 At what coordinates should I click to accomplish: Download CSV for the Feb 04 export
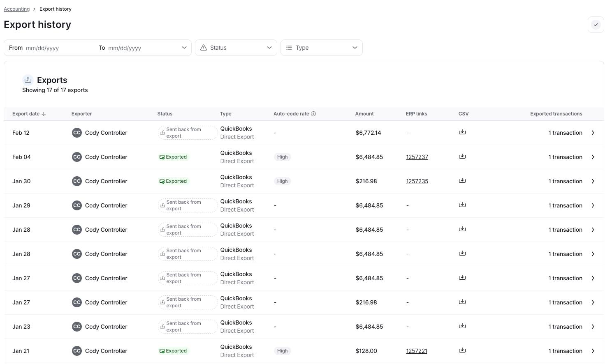(x=462, y=157)
